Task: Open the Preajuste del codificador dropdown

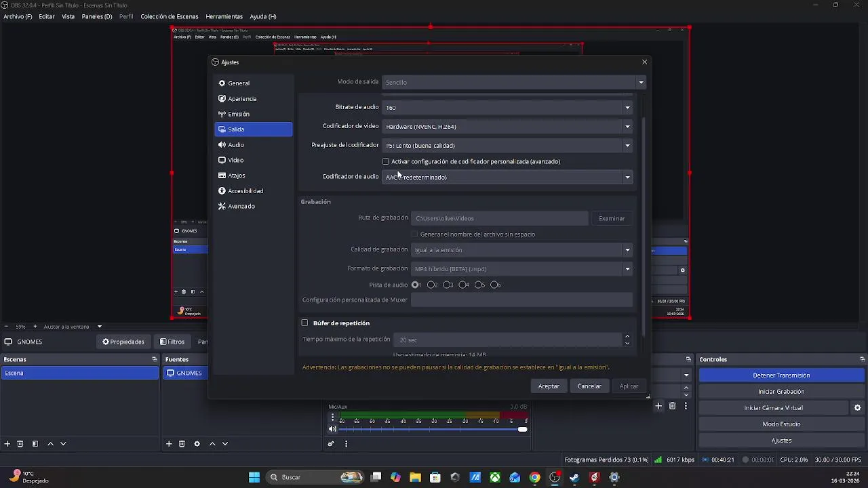Action: pyautogui.click(x=507, y=145)
